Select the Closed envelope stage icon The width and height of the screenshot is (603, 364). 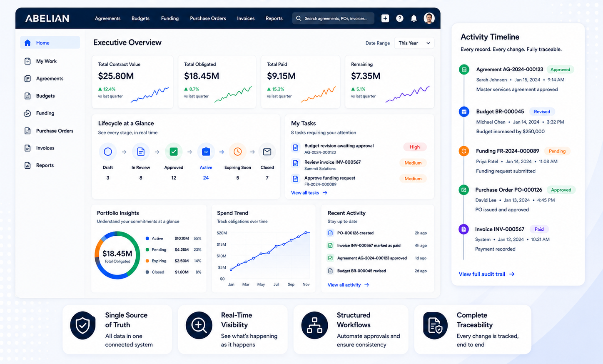(x=267, y=152)
